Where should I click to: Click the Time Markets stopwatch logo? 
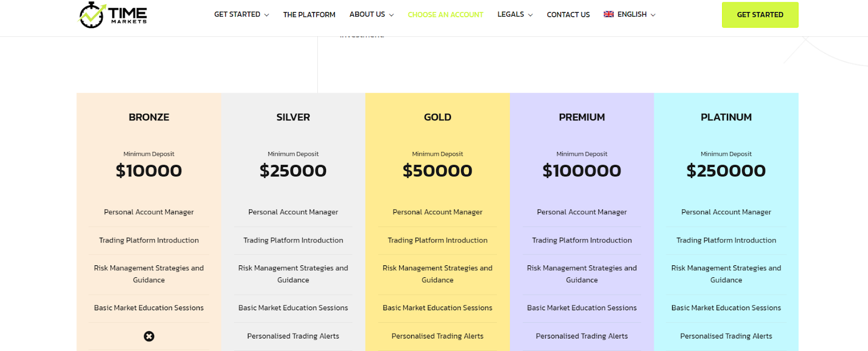(113, 15)
